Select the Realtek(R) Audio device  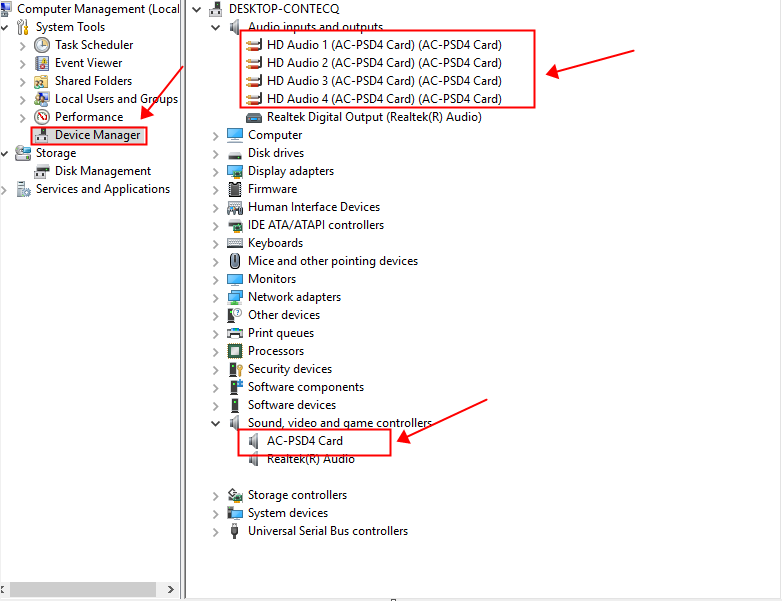pyautogui.click(x=311, y=459)
